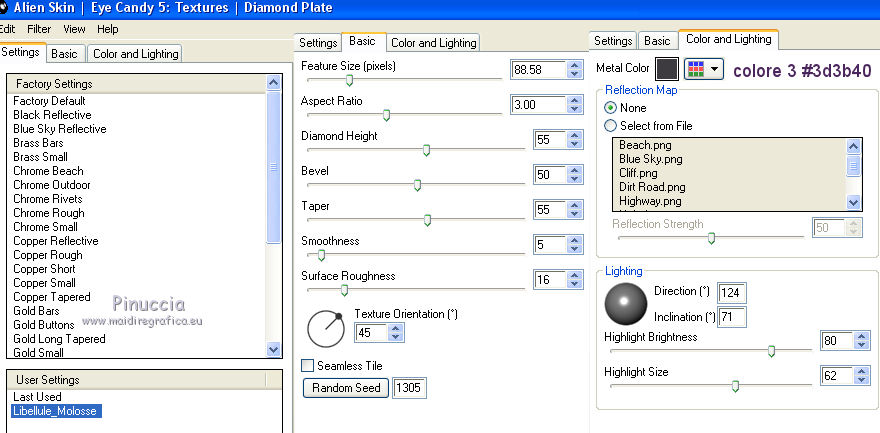
Task: Click down arrow of reflection file list scrollbar
Action: 853,202
